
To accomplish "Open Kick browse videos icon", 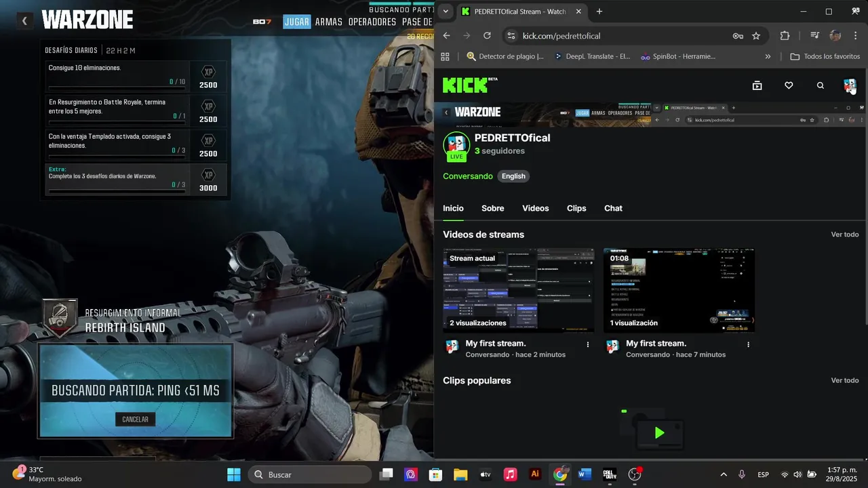I will coord(757,85).
